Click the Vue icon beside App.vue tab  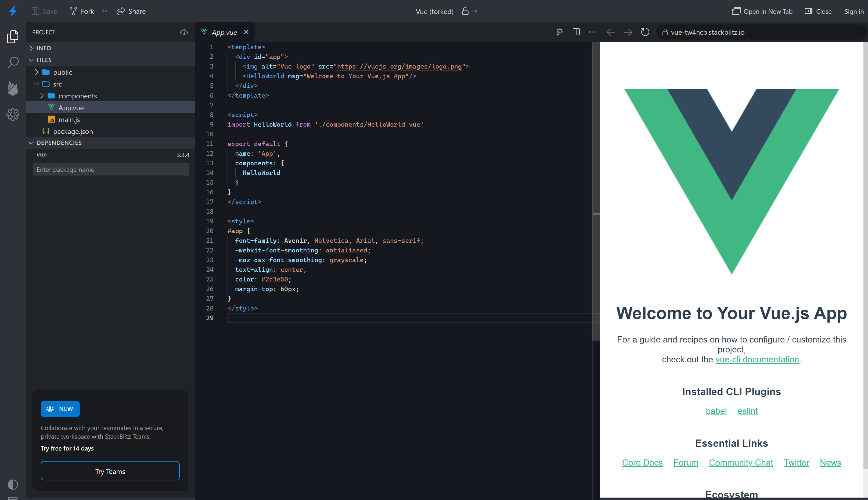pos(204,32)
